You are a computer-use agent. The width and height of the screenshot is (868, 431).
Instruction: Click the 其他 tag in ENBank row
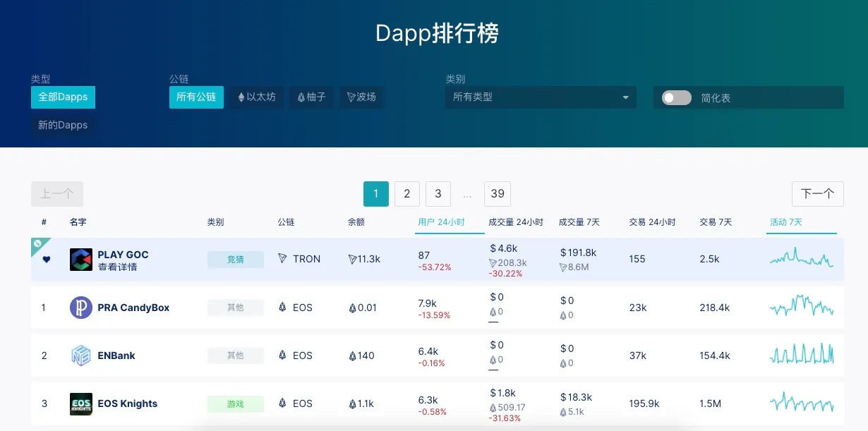click(x=236, y=356)
